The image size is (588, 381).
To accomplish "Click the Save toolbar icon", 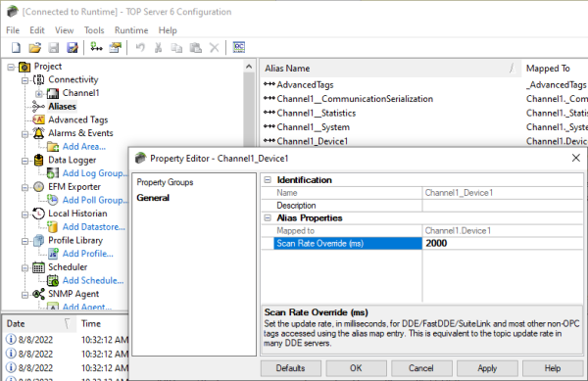I will pyautogui.click(x=54, y=48).
